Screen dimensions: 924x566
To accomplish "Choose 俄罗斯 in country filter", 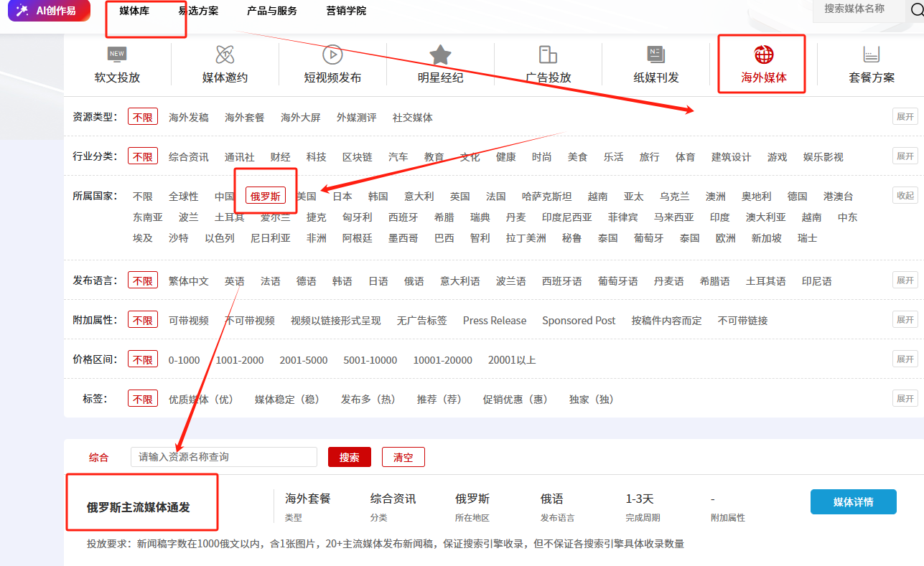I will [266, 196].
